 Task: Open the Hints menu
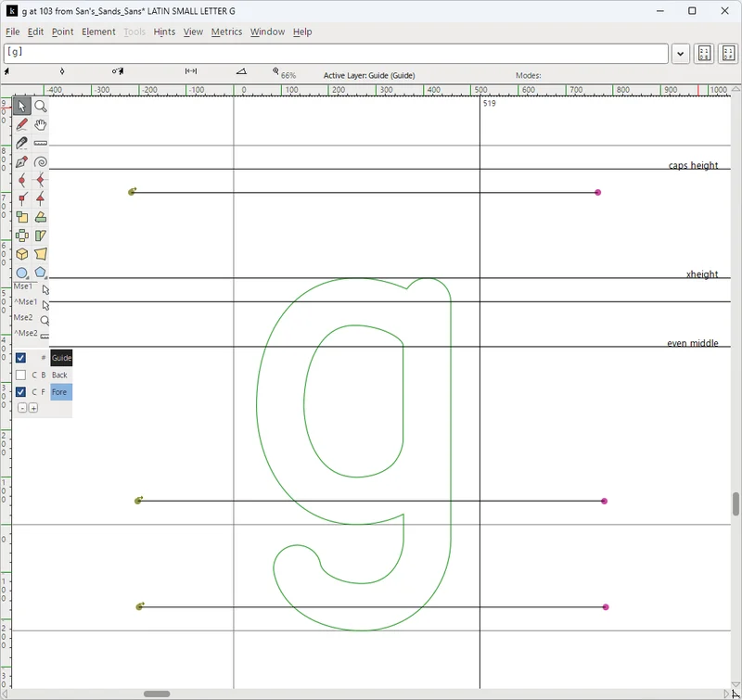[x=164, y=32]
